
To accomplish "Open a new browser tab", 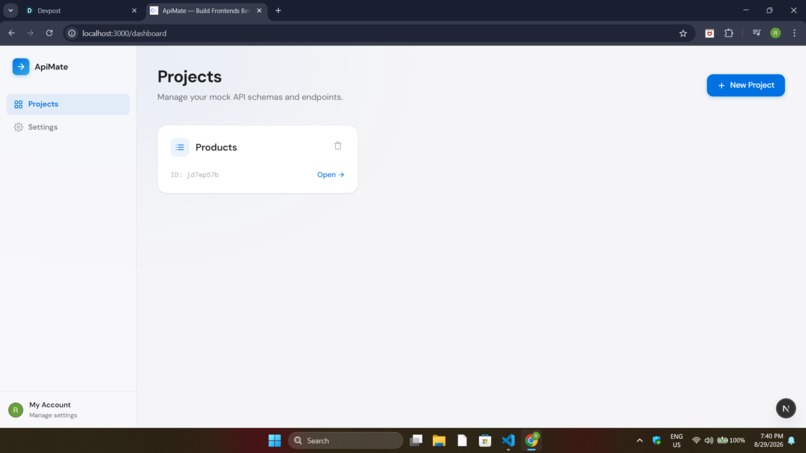I will (x=278, y=10).
